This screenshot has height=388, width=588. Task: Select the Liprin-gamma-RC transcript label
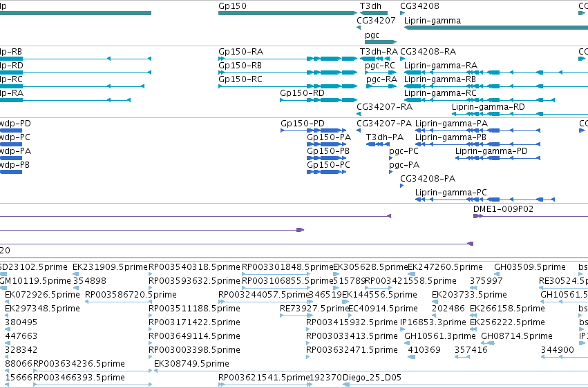(440, 93)
